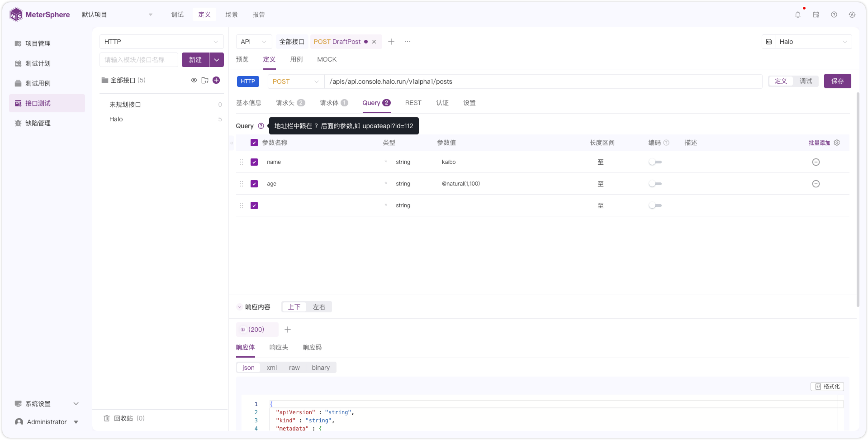Viewport: 868px width, 440px height.
Task: Add a new API tab with plus
Action: 391,42
